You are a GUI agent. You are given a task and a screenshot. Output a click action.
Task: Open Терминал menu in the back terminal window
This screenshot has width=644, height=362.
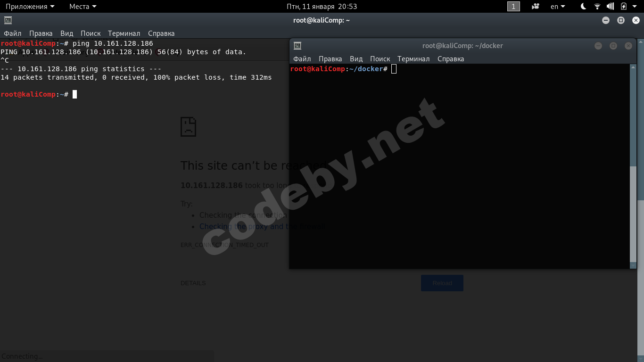124,33
